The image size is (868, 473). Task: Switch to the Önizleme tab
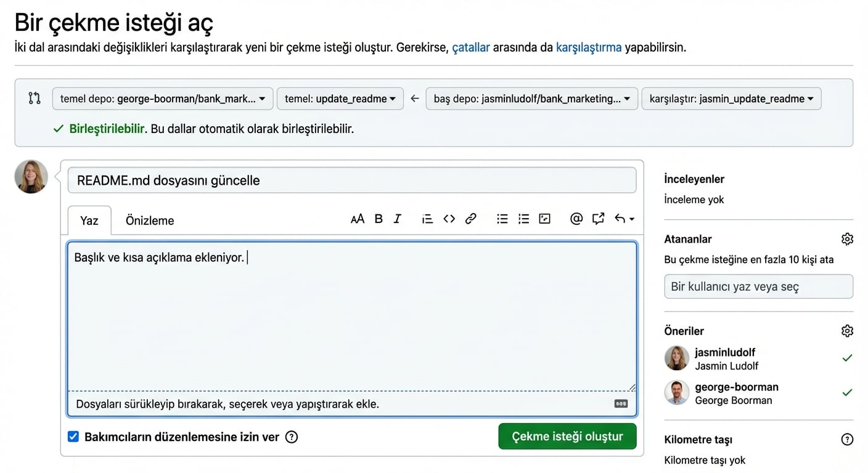(150, 220)
